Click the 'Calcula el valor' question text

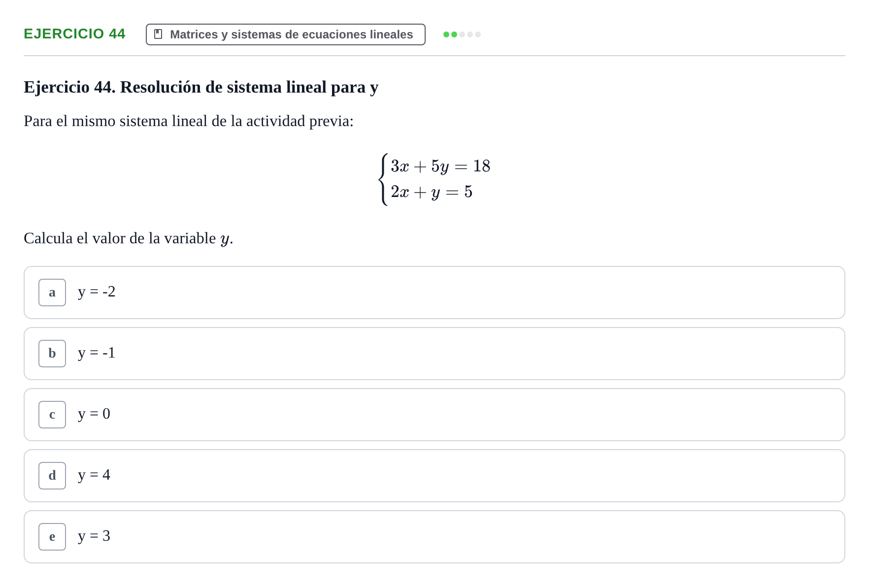(x=129, y=238)
